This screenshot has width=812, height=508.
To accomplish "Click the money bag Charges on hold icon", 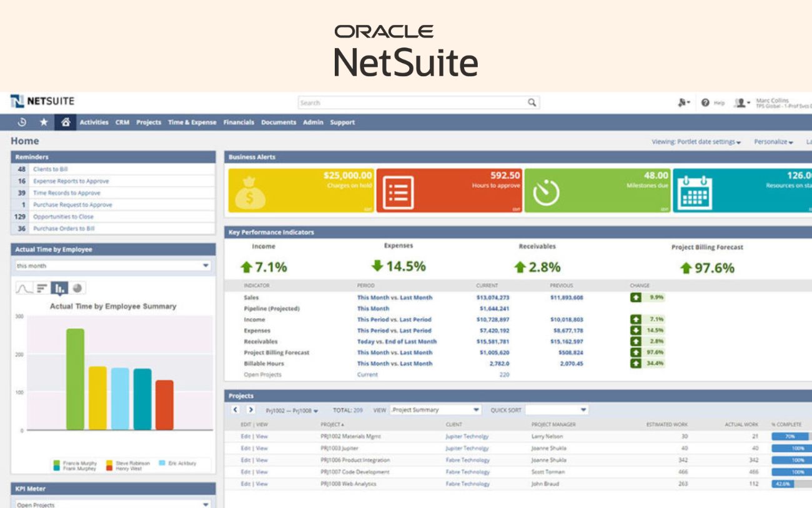I will click(250, 192).
